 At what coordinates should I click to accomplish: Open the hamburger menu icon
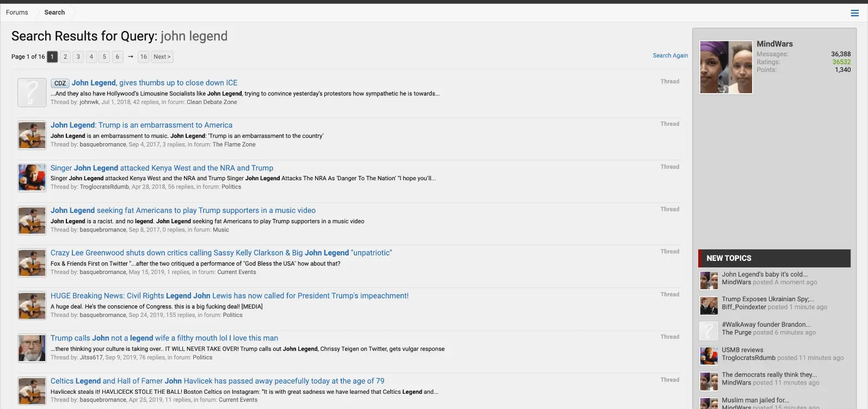click(x=854, y=13)
